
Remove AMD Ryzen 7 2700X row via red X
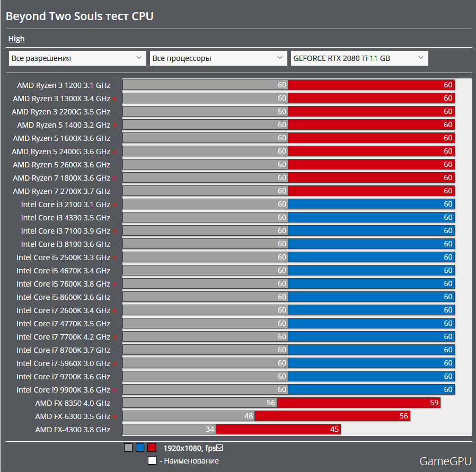[x=114, y=192]
